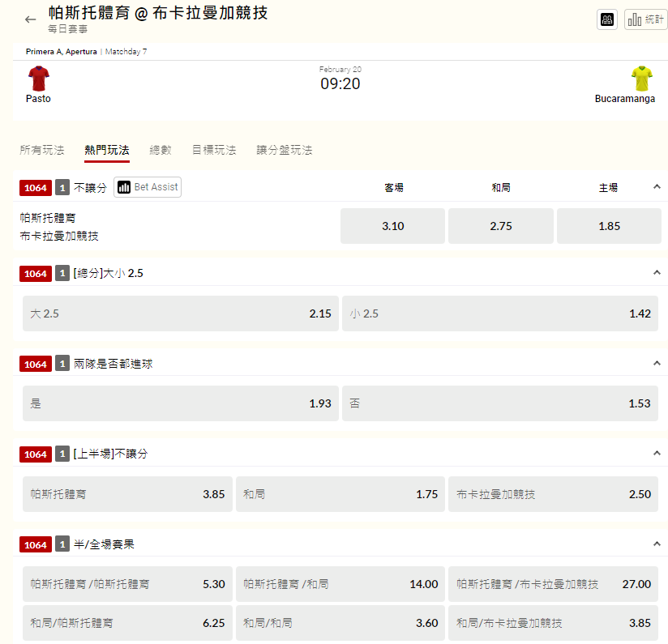Collapse the [總分]大小 2.5 section
The image size is (668, 644).
pos(657,272)
